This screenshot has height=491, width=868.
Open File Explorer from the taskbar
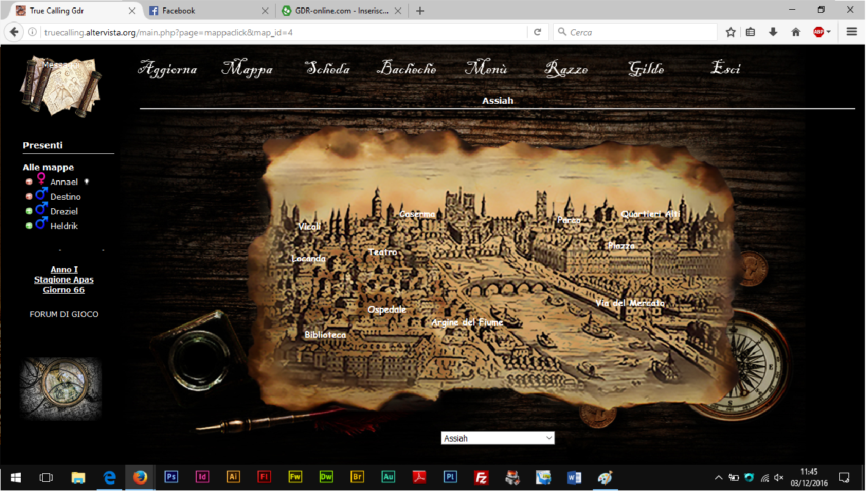coord(78,477)
